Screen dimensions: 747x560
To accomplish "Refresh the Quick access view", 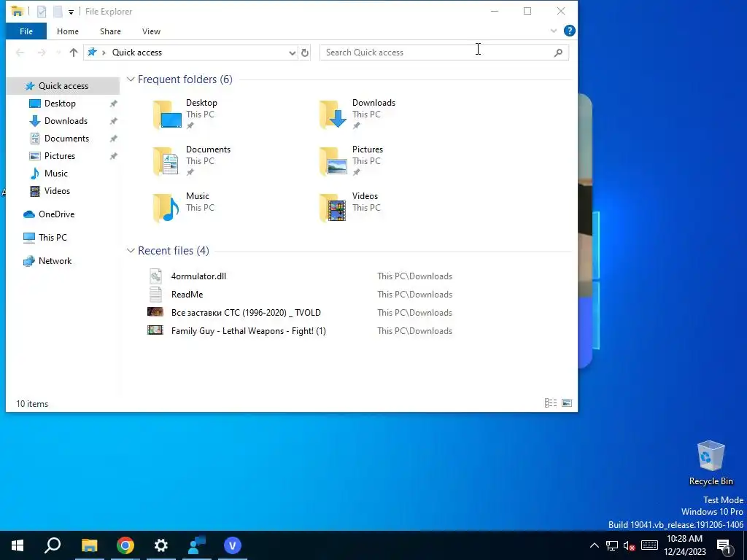I will point(305,52).
